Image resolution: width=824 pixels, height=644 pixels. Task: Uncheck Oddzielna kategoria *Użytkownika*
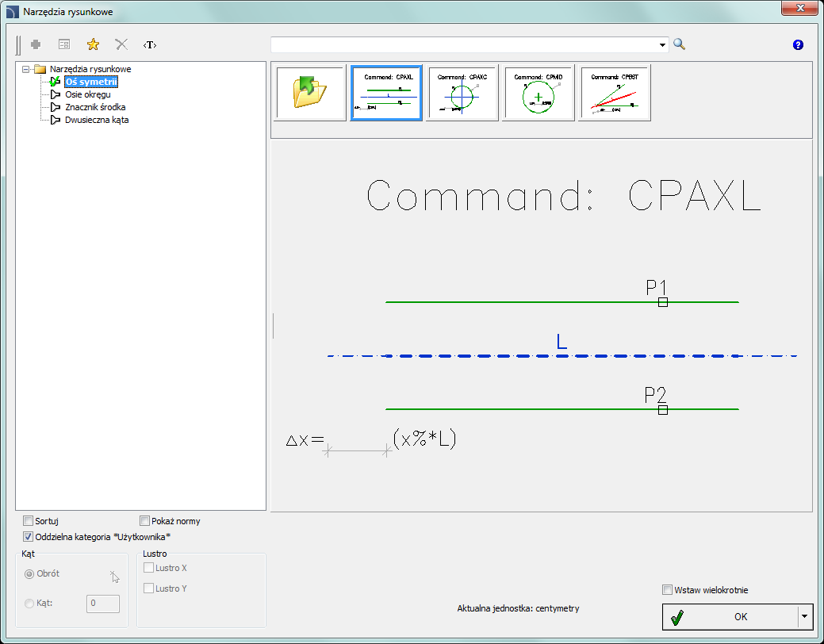(29, 537)
